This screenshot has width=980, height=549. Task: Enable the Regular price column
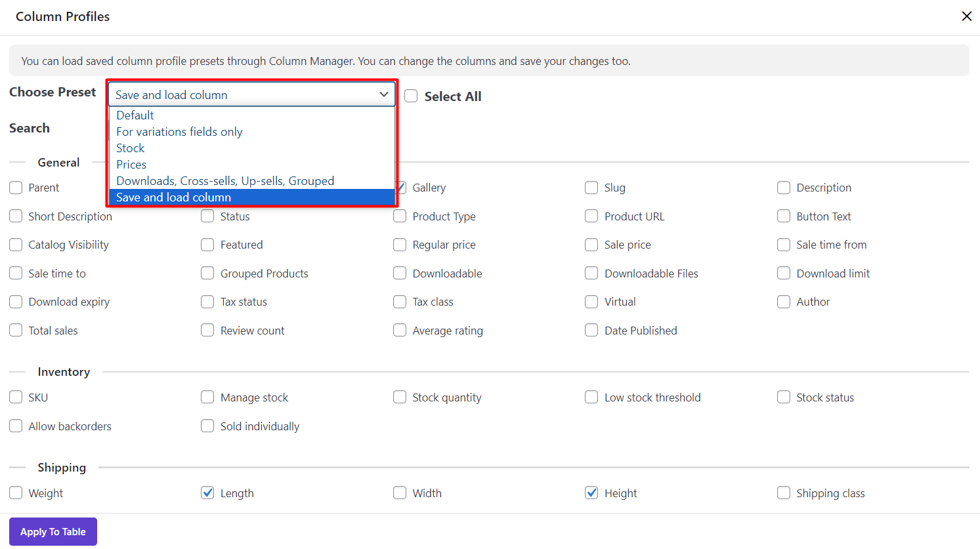click(400, 245)
